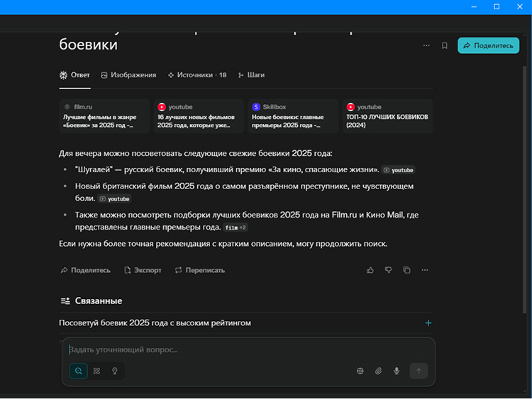Attach a file with the paperclip icon
The image size is (532, 399).
click(378, 371)
